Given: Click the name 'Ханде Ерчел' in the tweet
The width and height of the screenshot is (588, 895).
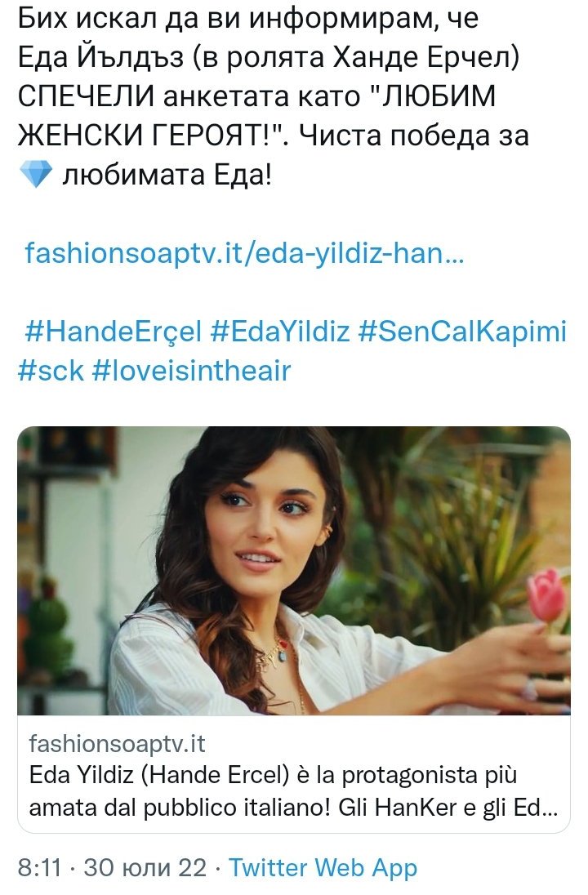Looking at the screenshot, I should pos(421,58).
